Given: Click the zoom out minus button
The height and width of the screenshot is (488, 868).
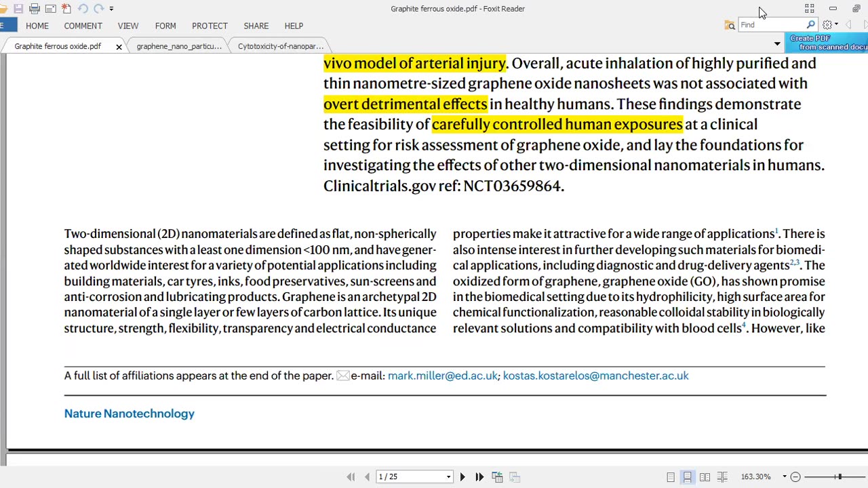Looking at the screenshot, I should (795, 477).
